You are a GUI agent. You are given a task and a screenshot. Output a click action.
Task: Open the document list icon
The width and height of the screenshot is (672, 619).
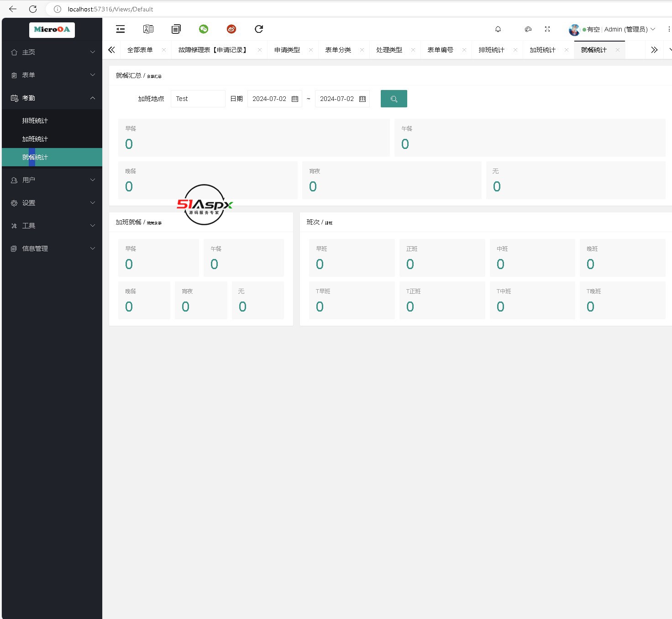(x=176, y=29)
